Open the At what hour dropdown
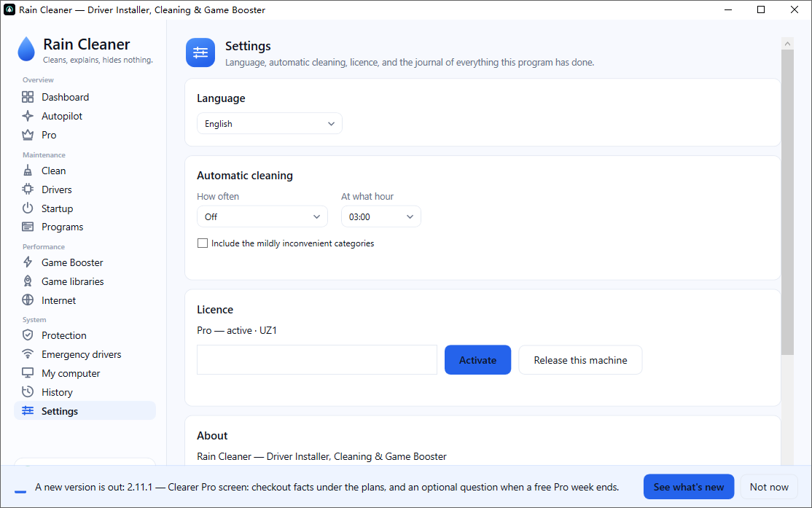 point(380,216)
